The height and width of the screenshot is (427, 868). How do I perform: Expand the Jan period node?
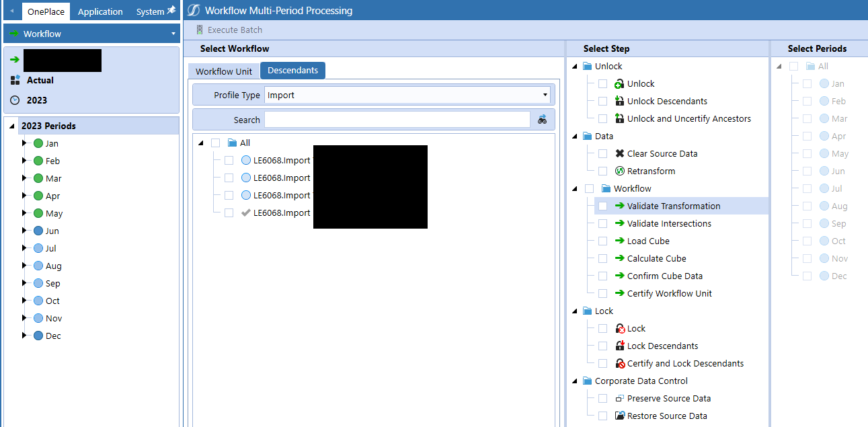click(24, 143)
